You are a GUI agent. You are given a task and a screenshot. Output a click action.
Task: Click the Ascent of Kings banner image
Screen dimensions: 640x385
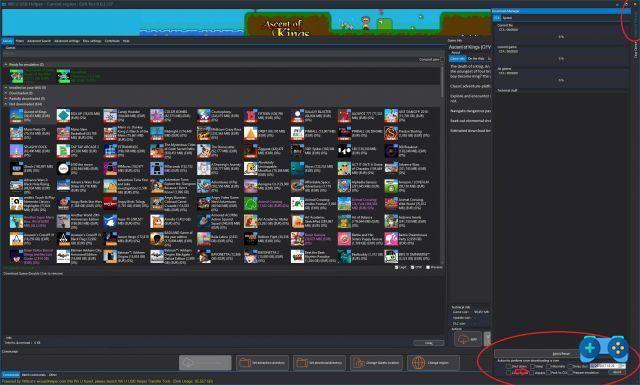[246, 23]
